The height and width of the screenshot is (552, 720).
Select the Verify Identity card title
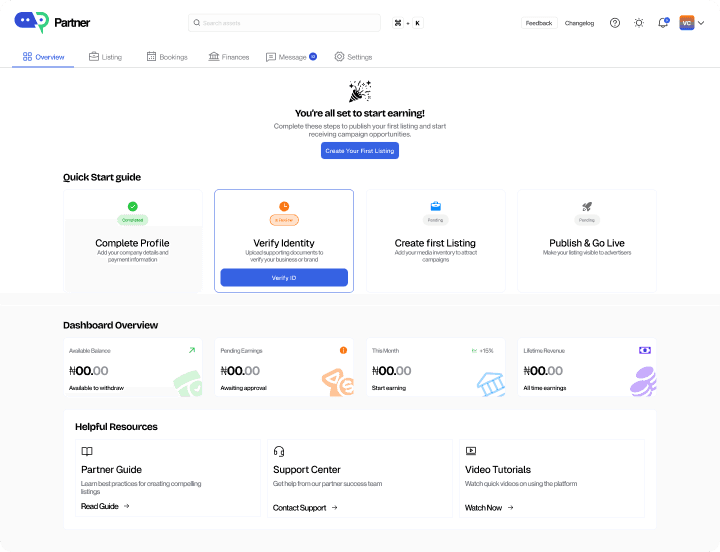pyautogui.click(x=284, y=243)
